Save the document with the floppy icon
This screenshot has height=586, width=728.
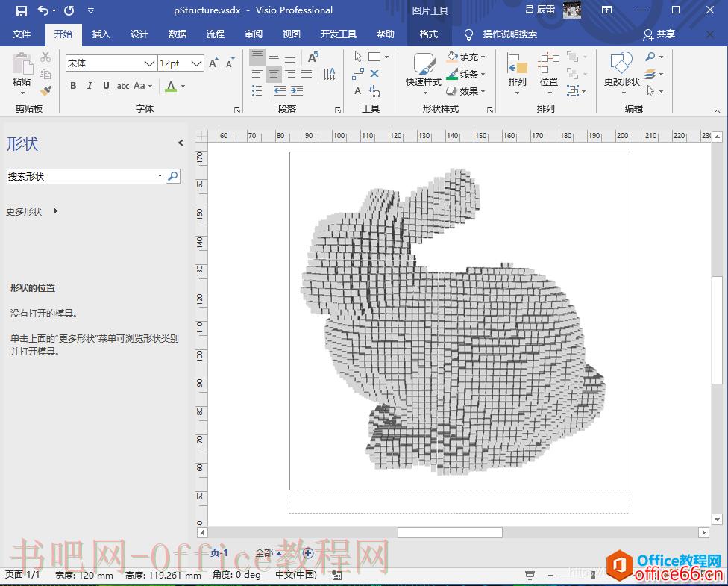22,10
